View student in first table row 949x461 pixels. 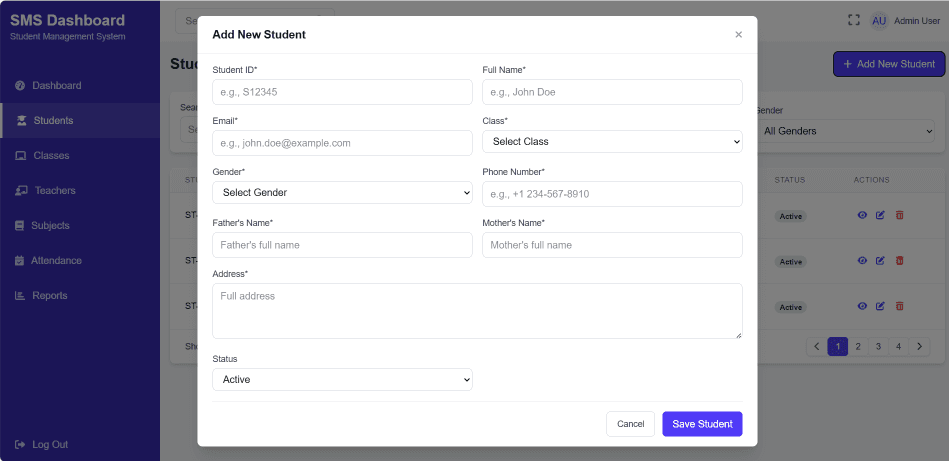862,215
